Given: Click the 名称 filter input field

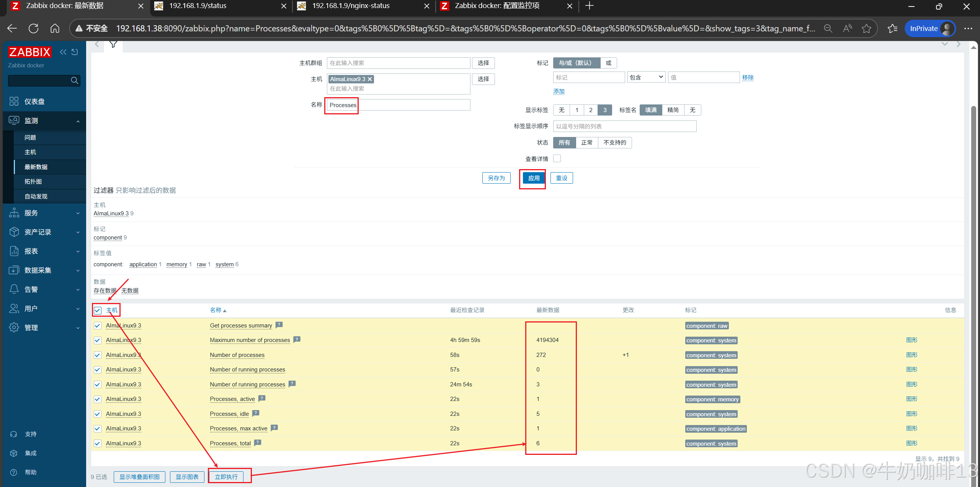Looking at the screenshot, I should pos(398,105).
